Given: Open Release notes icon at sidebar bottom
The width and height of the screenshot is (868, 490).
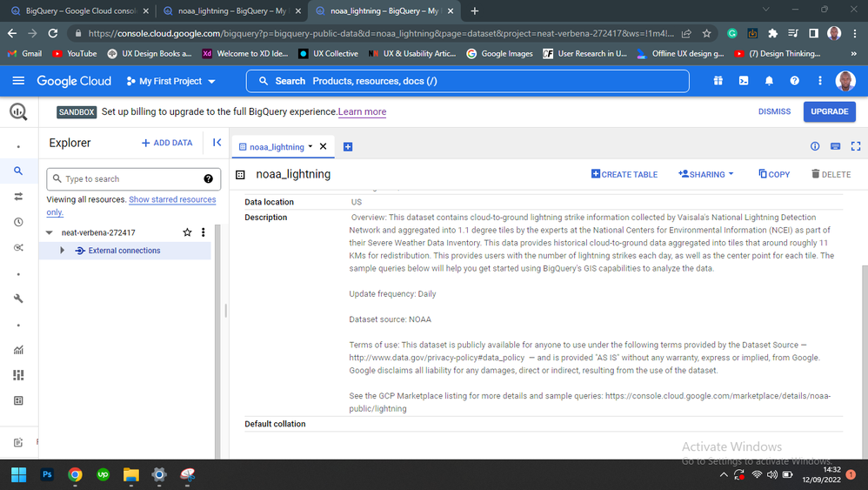Looking at the screenshot, I should 18,442.
